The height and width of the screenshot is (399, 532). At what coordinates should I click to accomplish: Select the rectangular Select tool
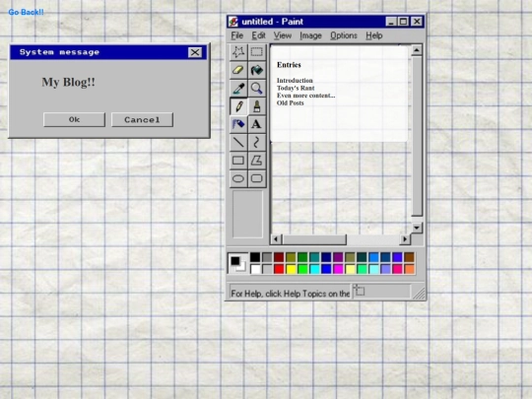click(x=256, y=52)
